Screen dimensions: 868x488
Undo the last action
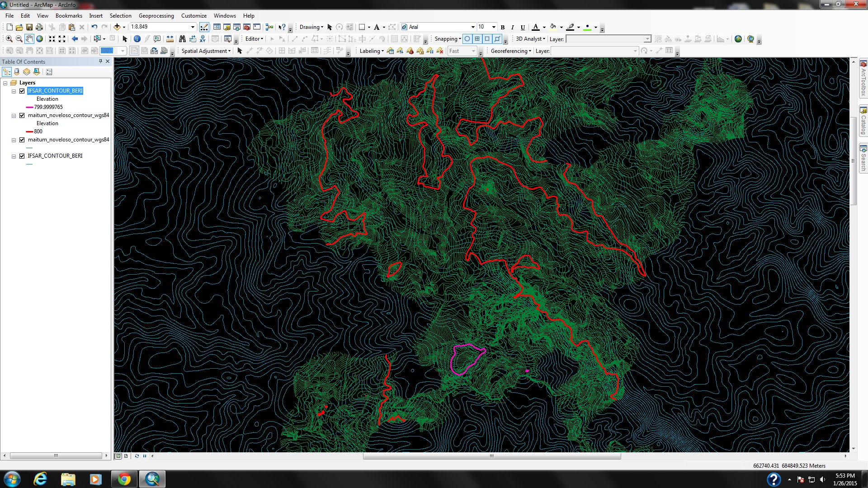click(x=94, y=27)
